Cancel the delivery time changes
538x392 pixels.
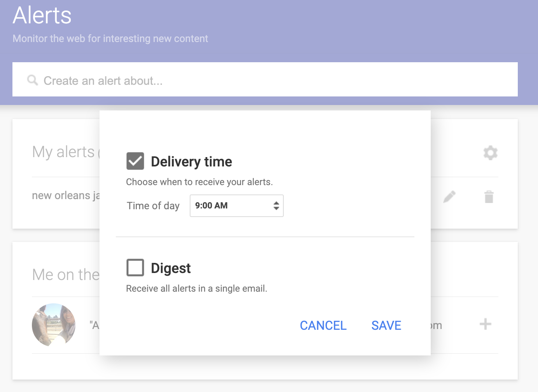click(323, 325)
